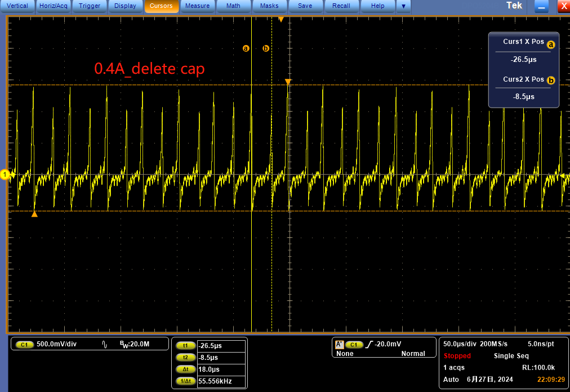
Task: Open the Recall menu
Action: click(x=341, y=6)
